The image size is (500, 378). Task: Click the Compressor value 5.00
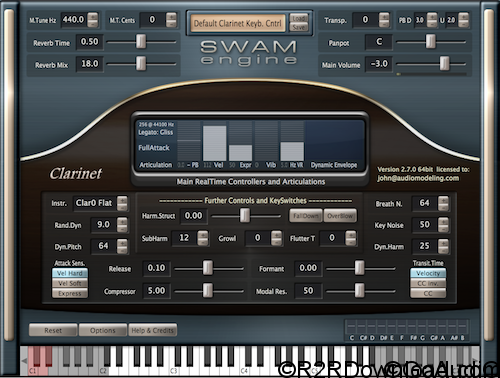click(156, 291)
